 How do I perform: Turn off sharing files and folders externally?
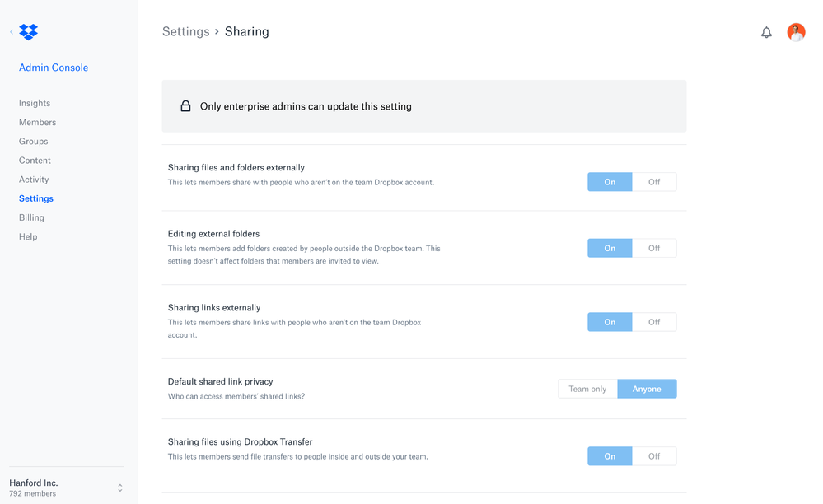click(654, 182)
